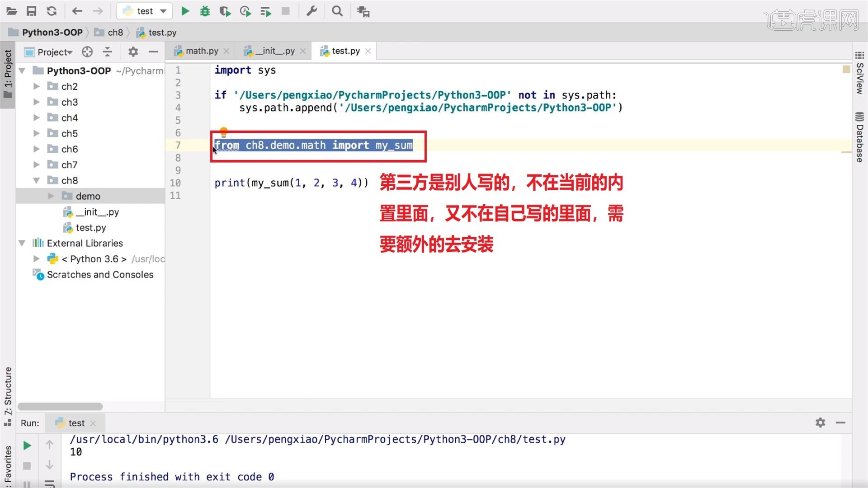The height and width of the screenshot is (488, 868).
Task: Synchronize files with the refresh icon
Action: pos(52,11)
